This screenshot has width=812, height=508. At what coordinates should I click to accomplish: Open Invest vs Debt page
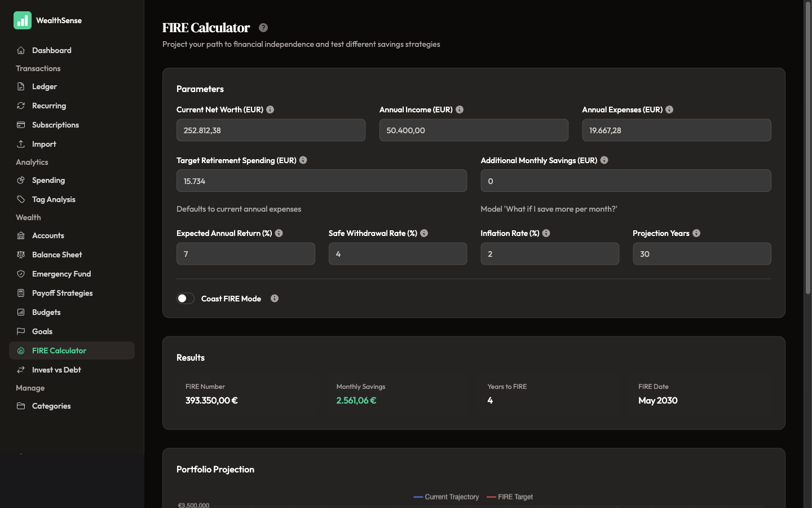tap(72, 370)
